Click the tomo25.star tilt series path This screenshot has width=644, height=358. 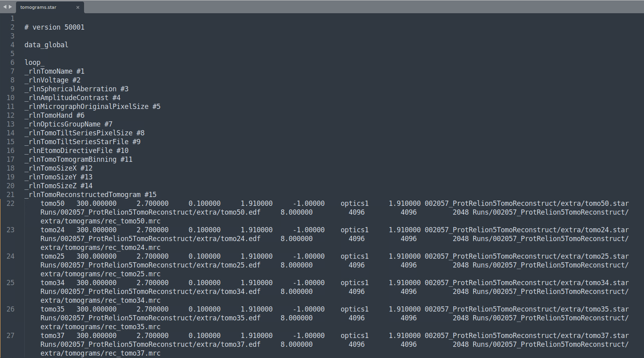527,256
